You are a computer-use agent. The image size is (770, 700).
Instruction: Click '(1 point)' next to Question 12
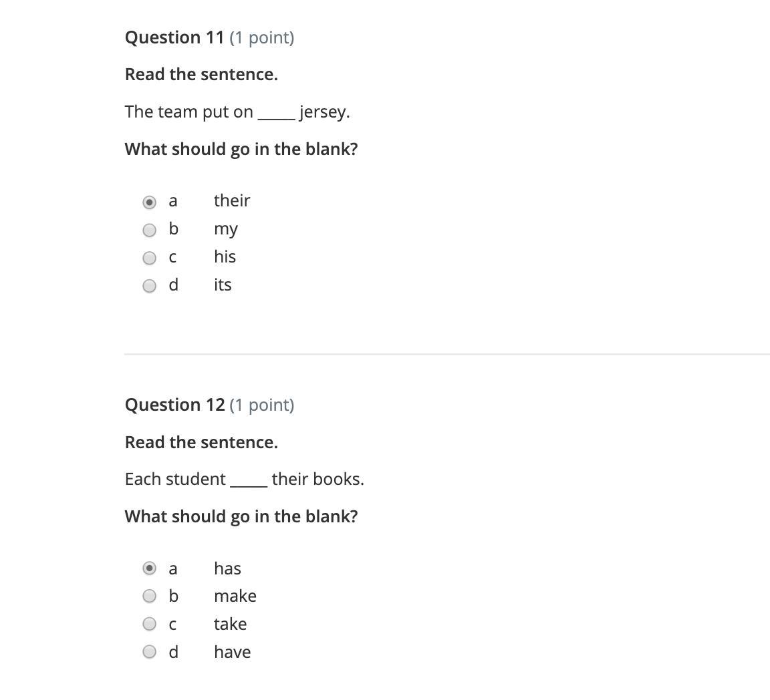click(x=261, y=405)
